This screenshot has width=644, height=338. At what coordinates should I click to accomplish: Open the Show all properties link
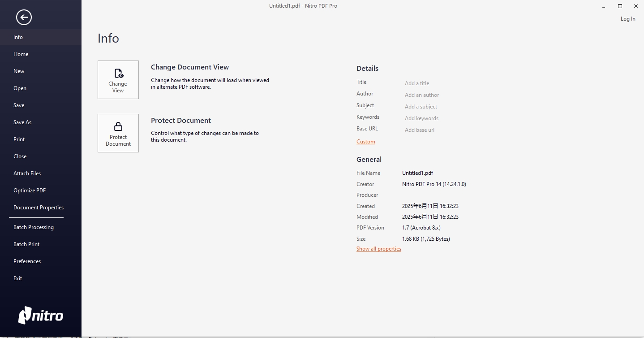pyautogui.click(x=378, y=249)
